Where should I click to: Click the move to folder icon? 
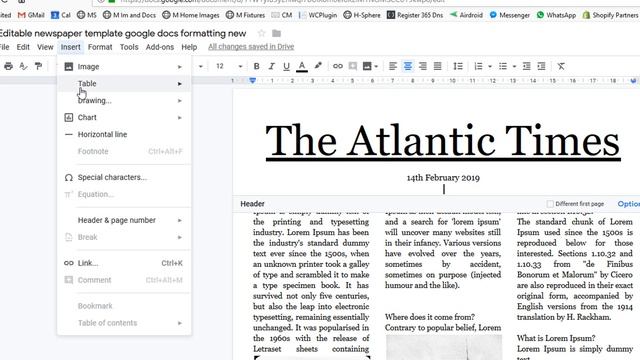coord(276,33)
